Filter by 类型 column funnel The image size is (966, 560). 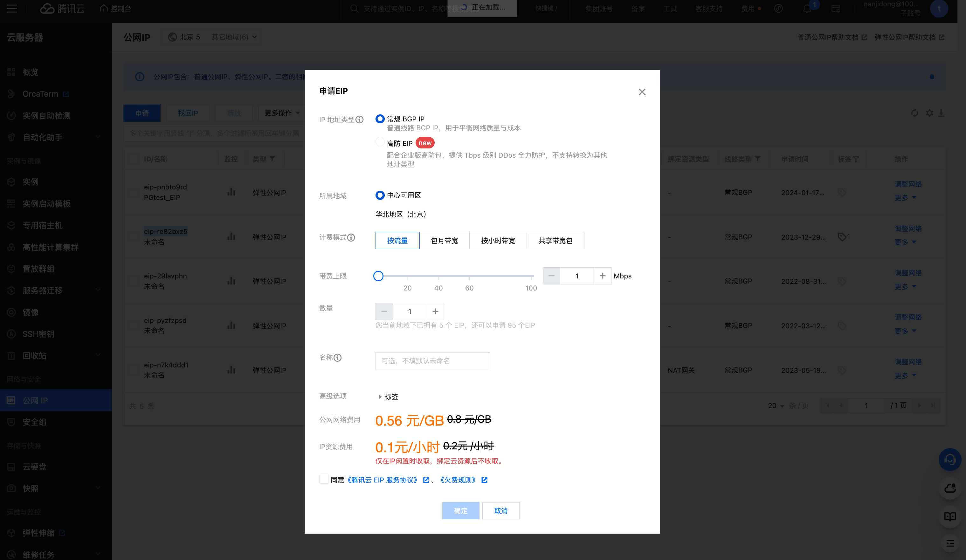point(272,159)
